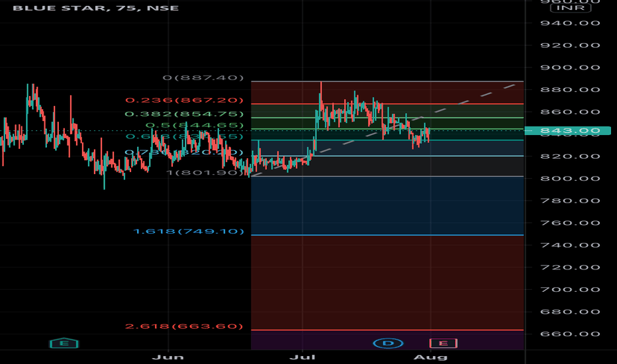This screenshot has height=364, width=617.
Task: Click the INR currency button
Action: [x=571, y=7]
